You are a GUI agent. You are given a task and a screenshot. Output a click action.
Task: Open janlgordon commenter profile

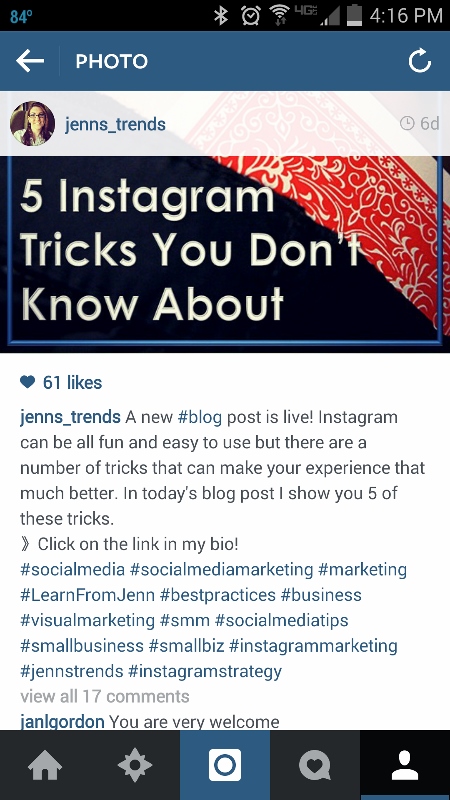click(62, 722)
